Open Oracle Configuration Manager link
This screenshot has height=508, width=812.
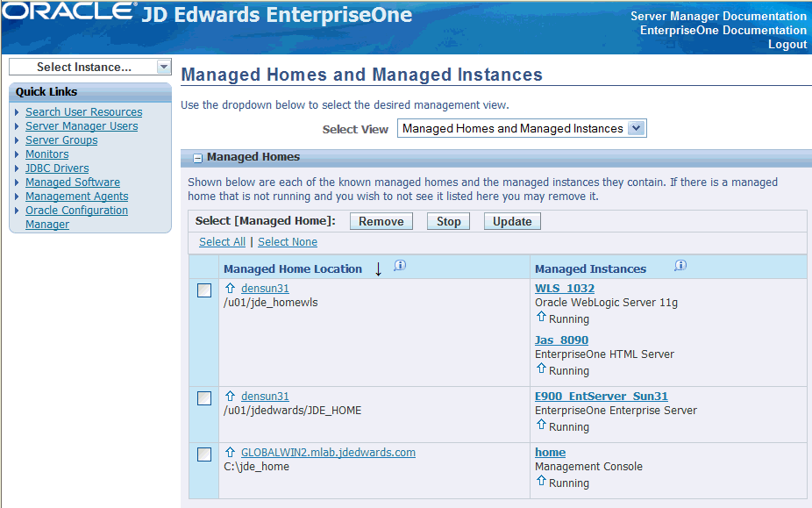[76, 218]
